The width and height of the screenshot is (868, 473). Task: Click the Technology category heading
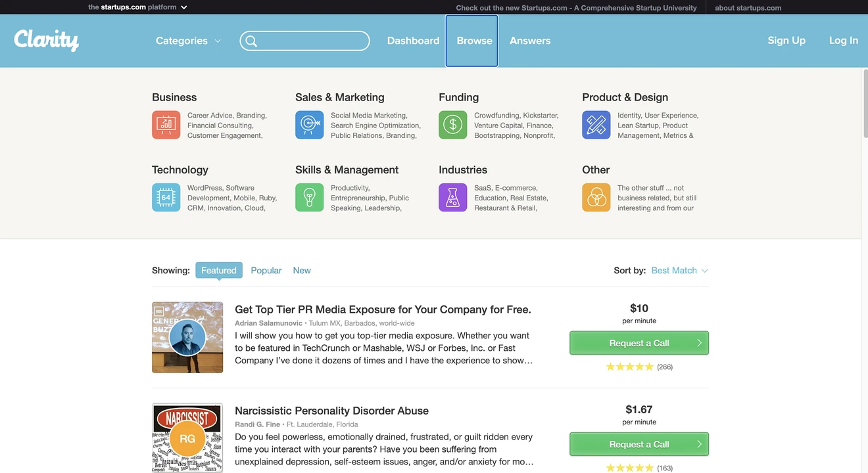coord(180,169)
